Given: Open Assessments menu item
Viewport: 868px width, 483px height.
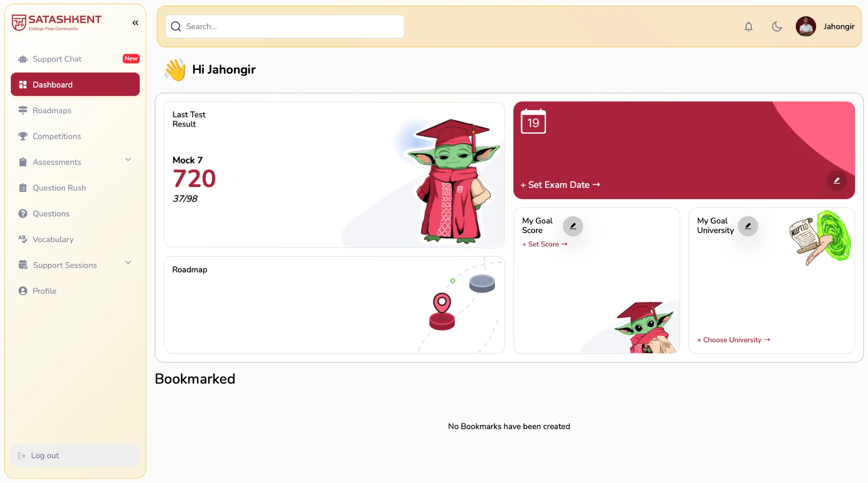Looking at the screenshot, I should pyautogui.click(x=75, y=162).
